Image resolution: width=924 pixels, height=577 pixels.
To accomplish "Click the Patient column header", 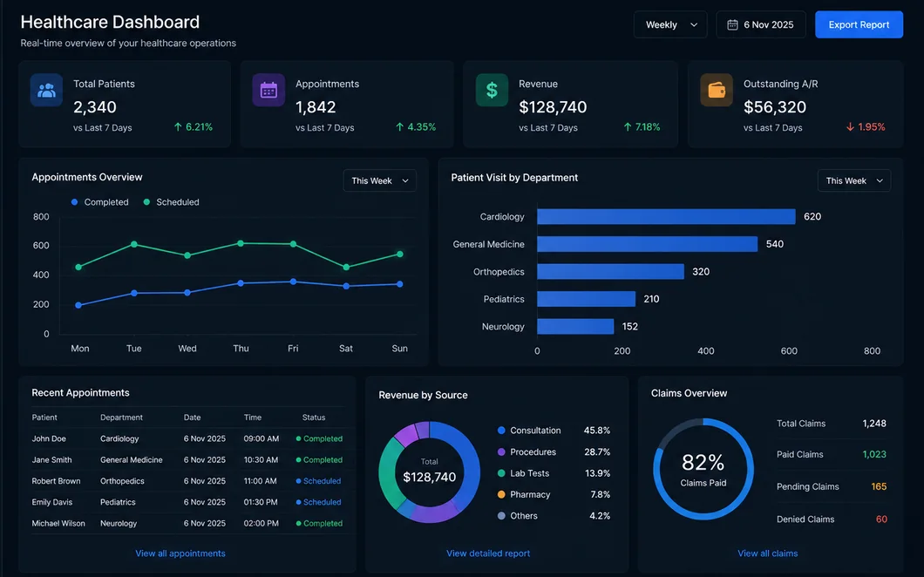I will (44, 417).
